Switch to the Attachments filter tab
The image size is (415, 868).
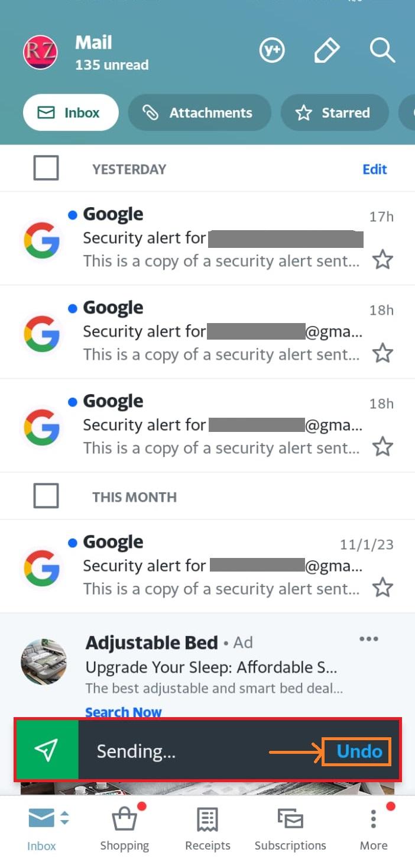pyautogui.click(x=199, y=112)
